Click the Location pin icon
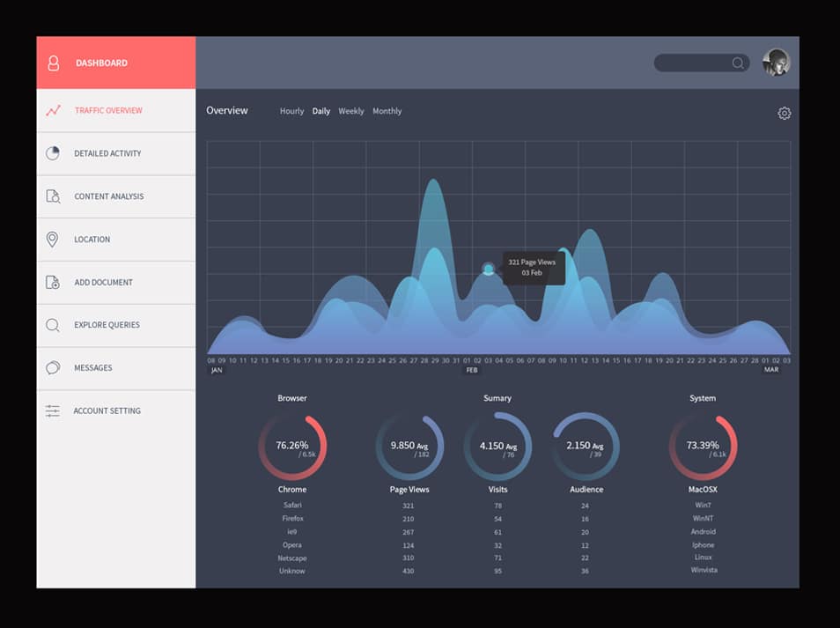The height and width of the screenshot is (628, 840). point(52,239)
